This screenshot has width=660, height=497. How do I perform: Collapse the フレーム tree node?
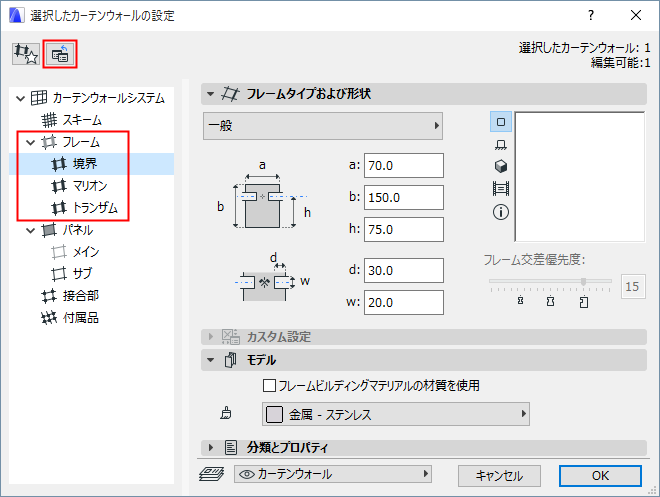click(30, 142)
